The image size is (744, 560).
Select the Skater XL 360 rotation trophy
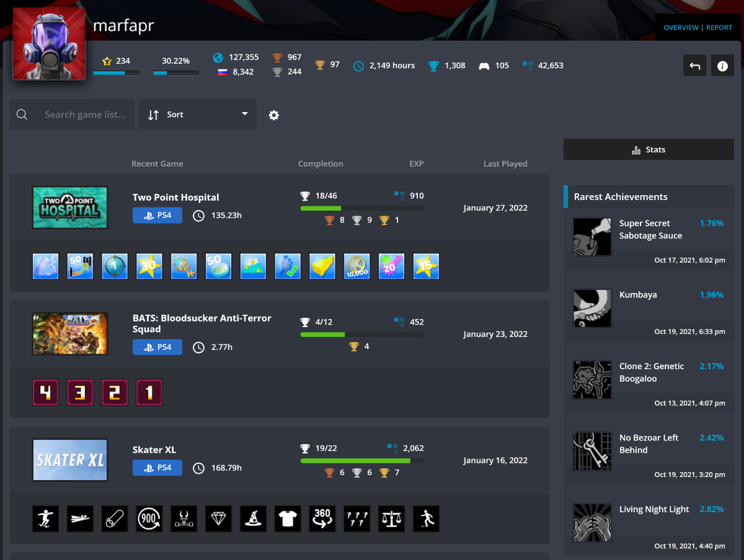[x=323, y=519]
